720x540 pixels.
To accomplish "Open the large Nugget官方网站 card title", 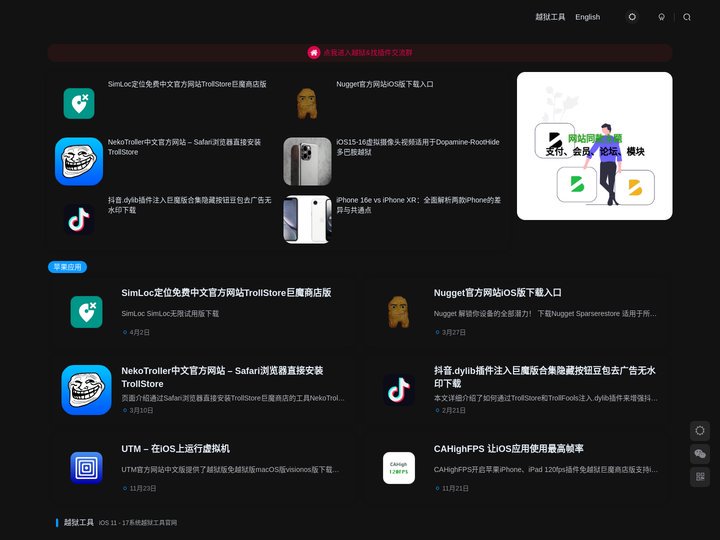I will (498, 292).
